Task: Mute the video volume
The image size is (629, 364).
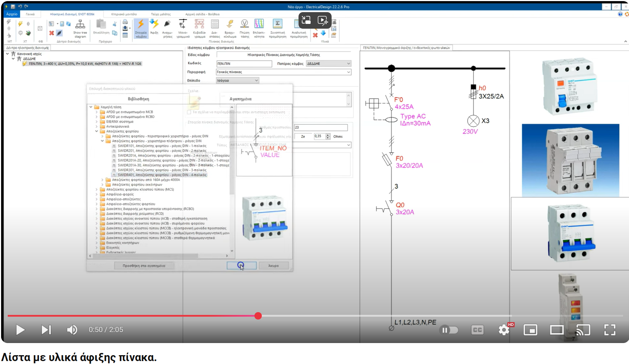Action: click(72, 330)
